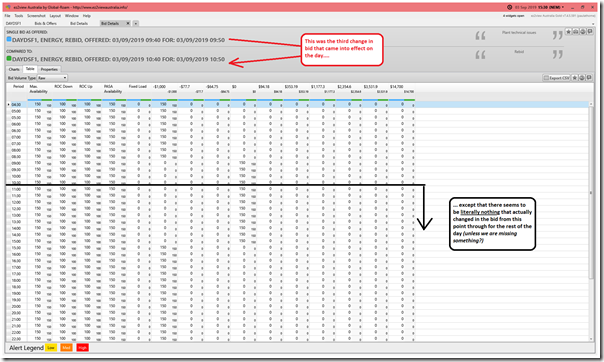Click the speech bubble icon in bid header toolbar
The image size is (604, 362).
(590, 32)
